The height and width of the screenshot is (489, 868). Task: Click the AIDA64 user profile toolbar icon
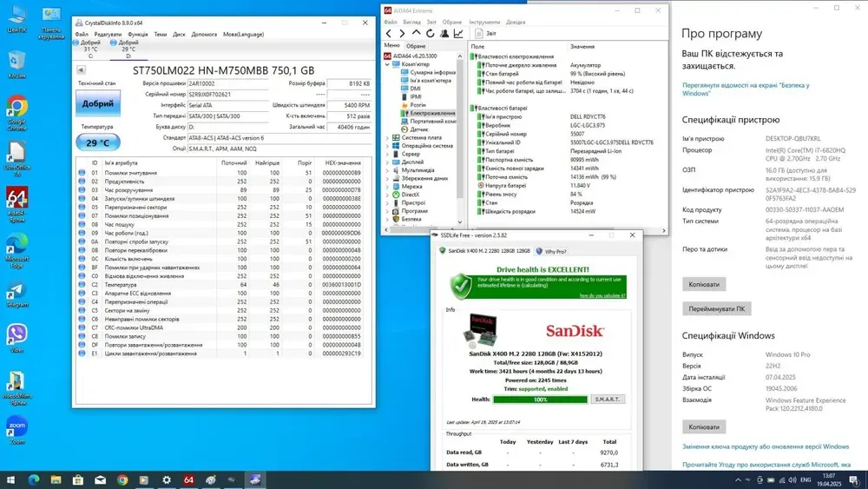(x=444, y=34)
